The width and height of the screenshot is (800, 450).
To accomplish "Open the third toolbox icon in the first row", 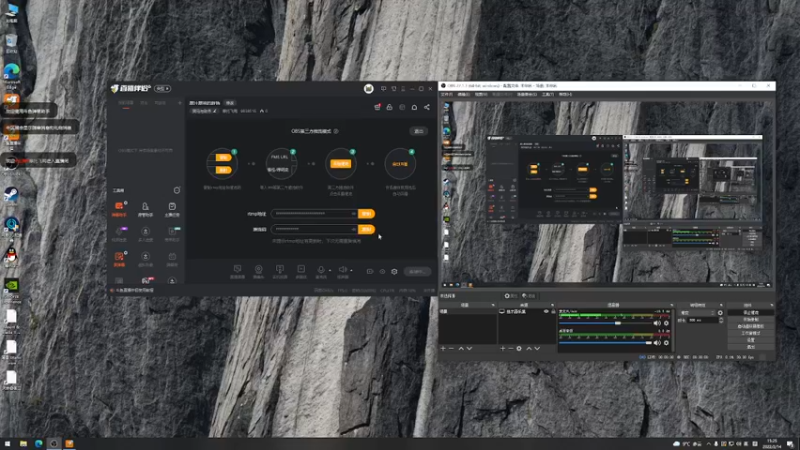I will (x=172, y=207).
